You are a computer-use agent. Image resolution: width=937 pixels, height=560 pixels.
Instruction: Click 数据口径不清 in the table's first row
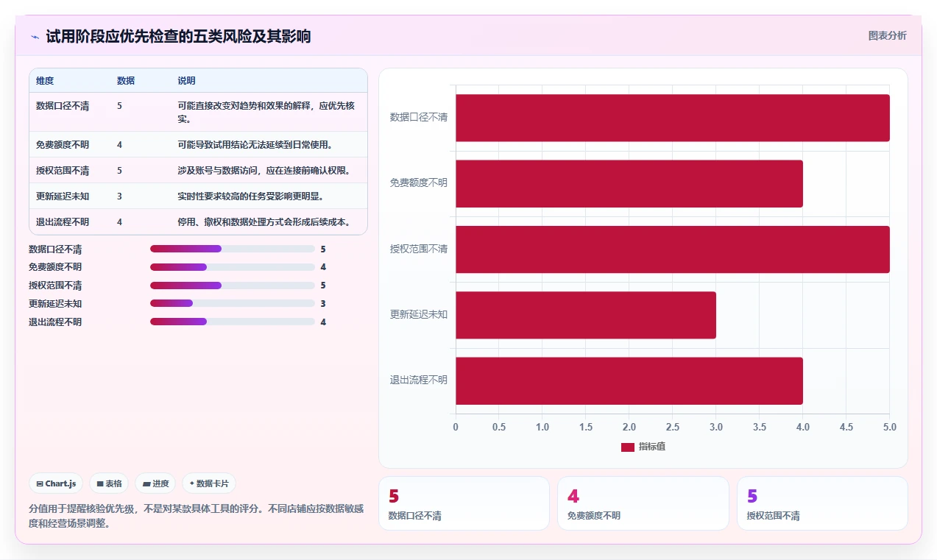(63, 106)
